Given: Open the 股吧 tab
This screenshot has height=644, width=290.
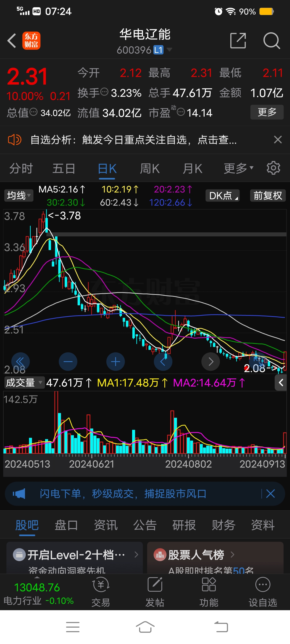Looking at the screenshot, I should point(27,525).
